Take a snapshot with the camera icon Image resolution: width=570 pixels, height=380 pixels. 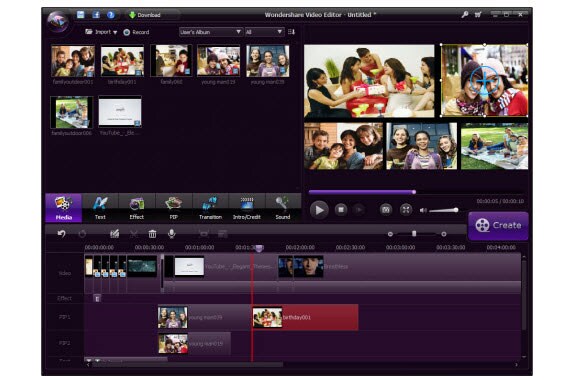click(386, 209)
